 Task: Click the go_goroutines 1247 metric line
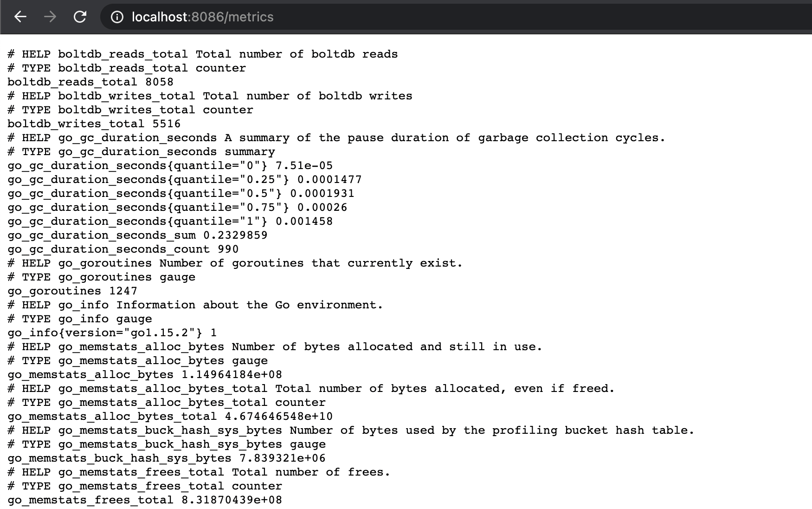tap(71, 291)
